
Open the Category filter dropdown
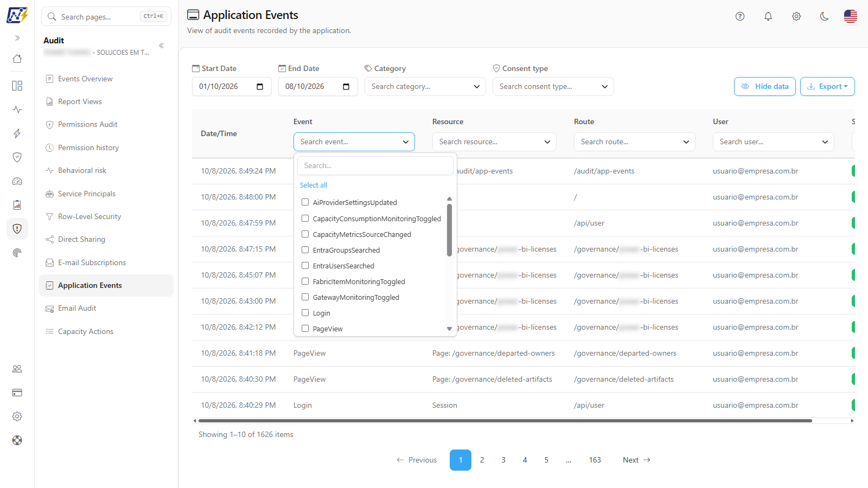[425, 87]
